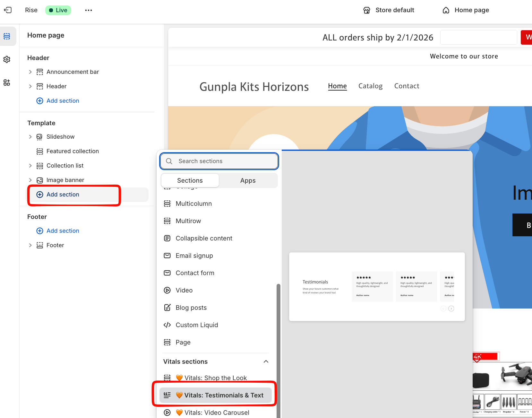The height and width of the screenshot is (418, 532).
Task: Expand the Header section chevron
Action: coord(30,86)
